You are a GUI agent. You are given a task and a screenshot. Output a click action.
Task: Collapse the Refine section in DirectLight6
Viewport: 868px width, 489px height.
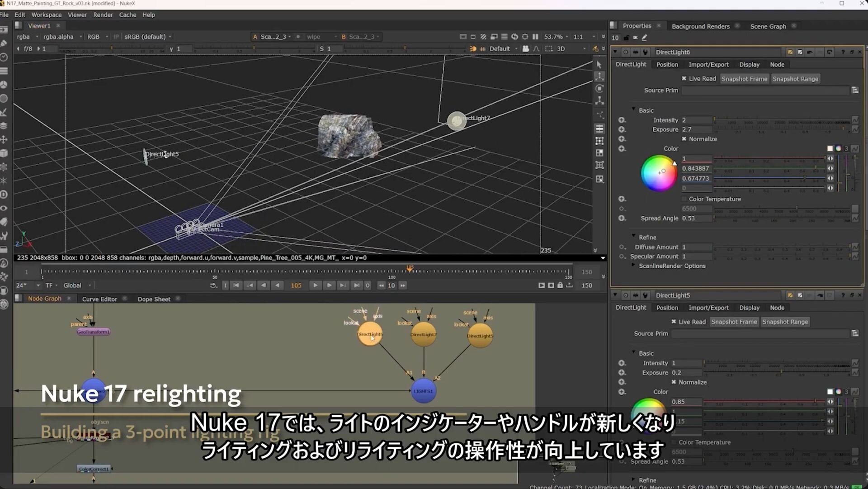(x=633, y=237)
